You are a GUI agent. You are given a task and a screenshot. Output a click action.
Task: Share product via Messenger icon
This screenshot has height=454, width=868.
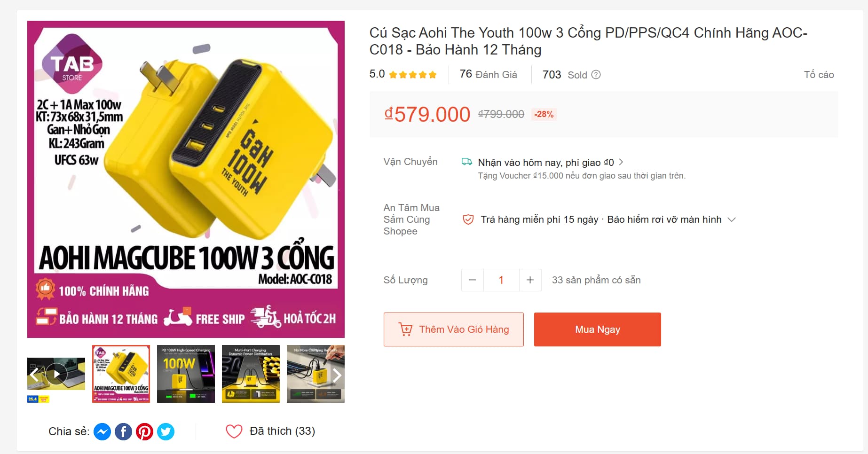(102, 431)
